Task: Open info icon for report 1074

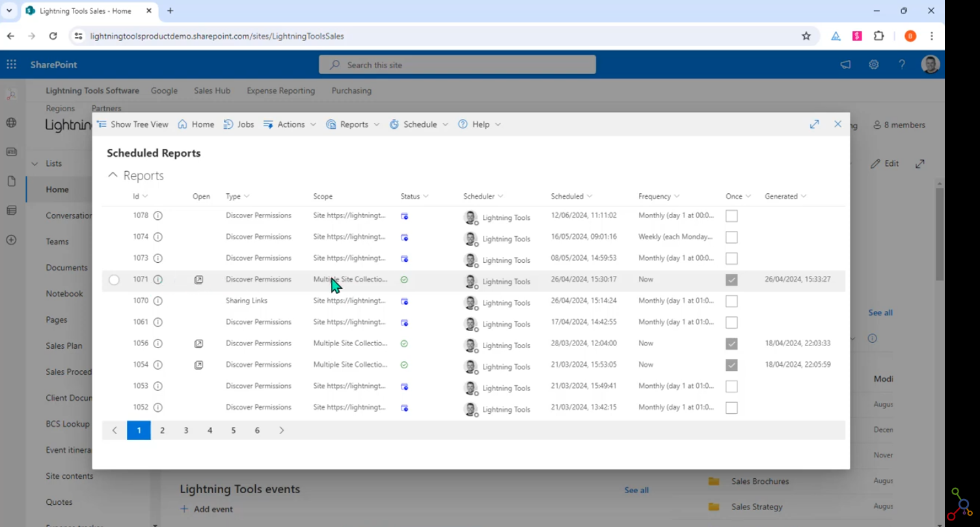Action: [x=157, y=237]
